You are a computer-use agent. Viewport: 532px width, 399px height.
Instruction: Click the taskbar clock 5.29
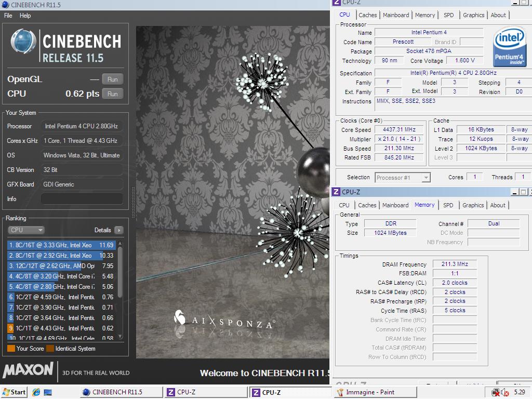[x=520, y=392]
